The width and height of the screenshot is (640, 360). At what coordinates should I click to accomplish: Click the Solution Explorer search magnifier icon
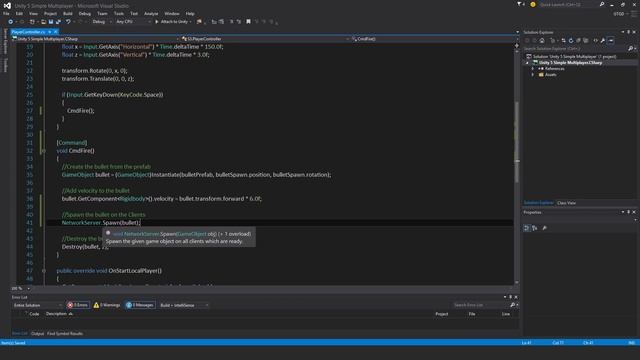click(x=631, y=49)
